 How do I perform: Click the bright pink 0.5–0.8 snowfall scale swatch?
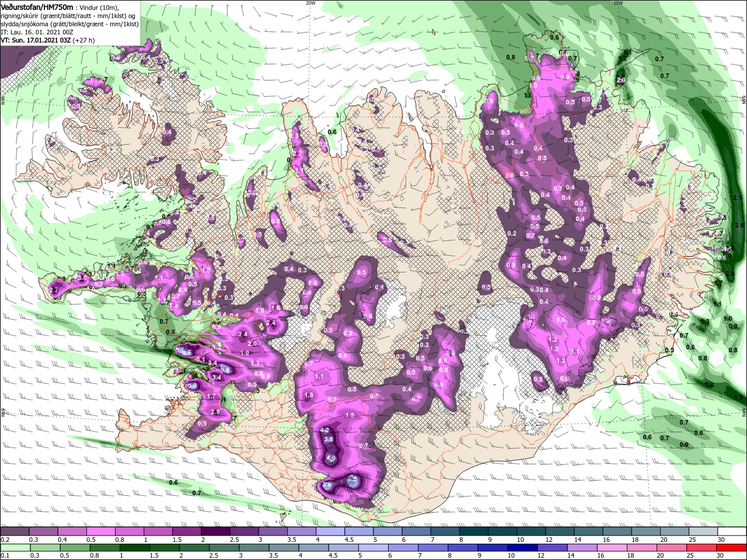[x=100, y=531]
